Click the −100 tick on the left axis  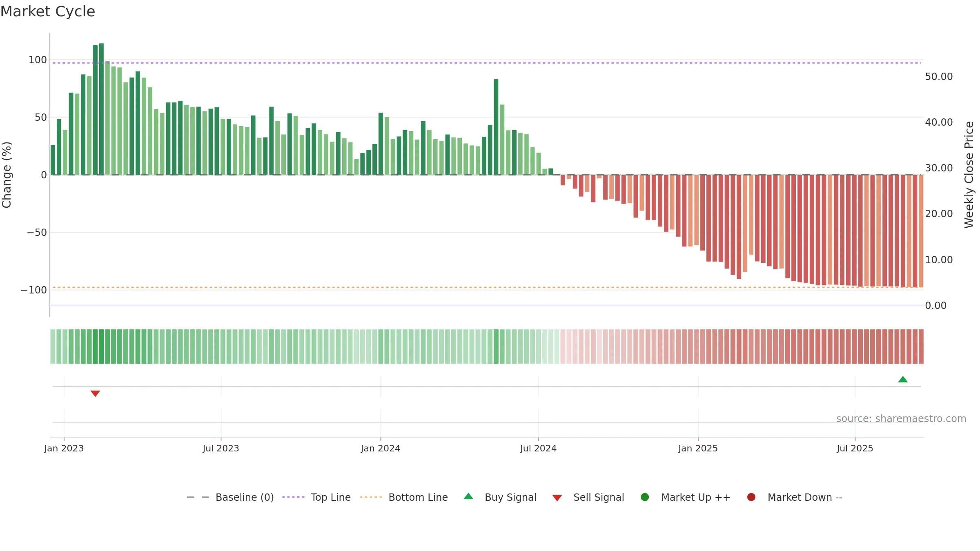tap(34, 290)
